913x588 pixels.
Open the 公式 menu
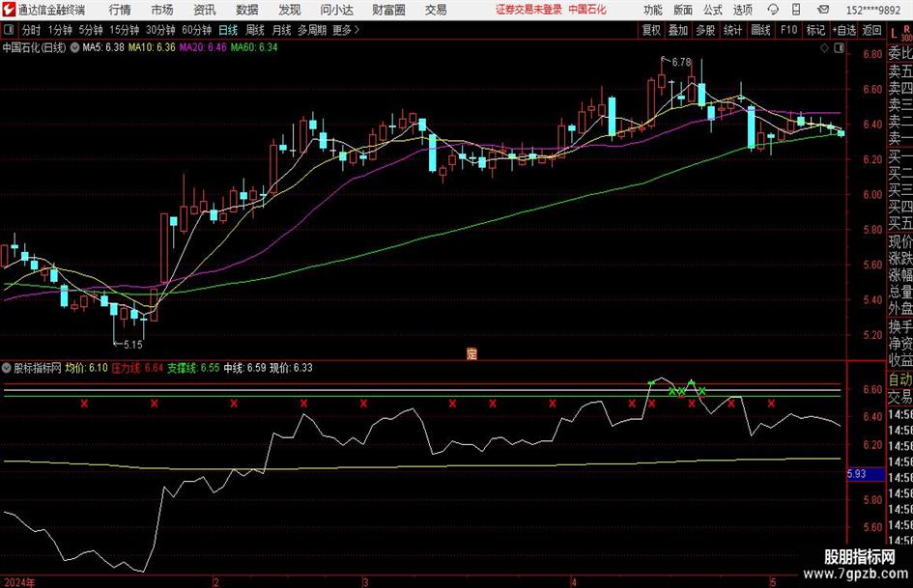pyautogui.click(x=713, y=10)
